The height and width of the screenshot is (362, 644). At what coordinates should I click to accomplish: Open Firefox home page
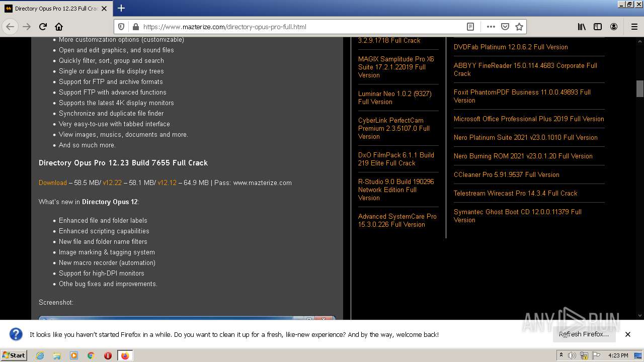59,27
